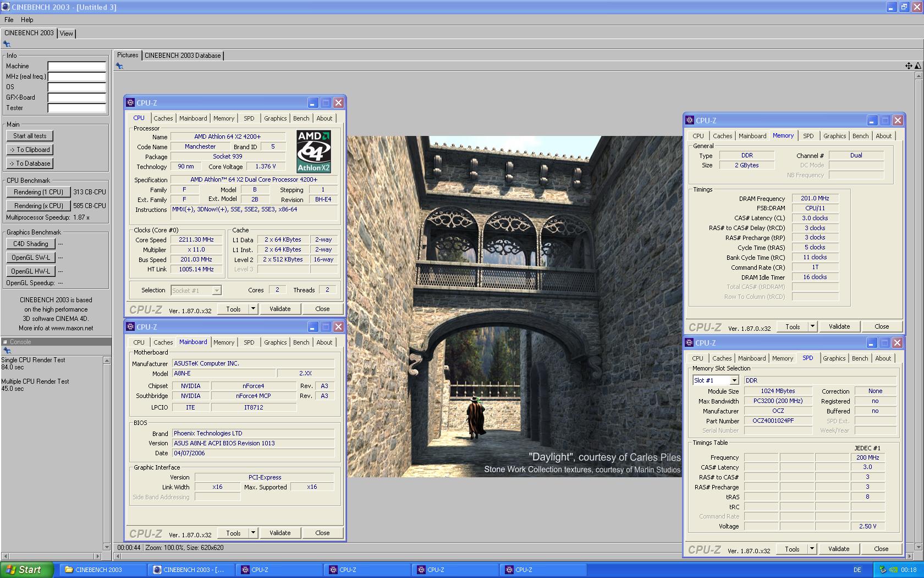Open the Tools dropdown arrow in Memory window
This screenshot has height=578, width=924.
pos(812,326)
